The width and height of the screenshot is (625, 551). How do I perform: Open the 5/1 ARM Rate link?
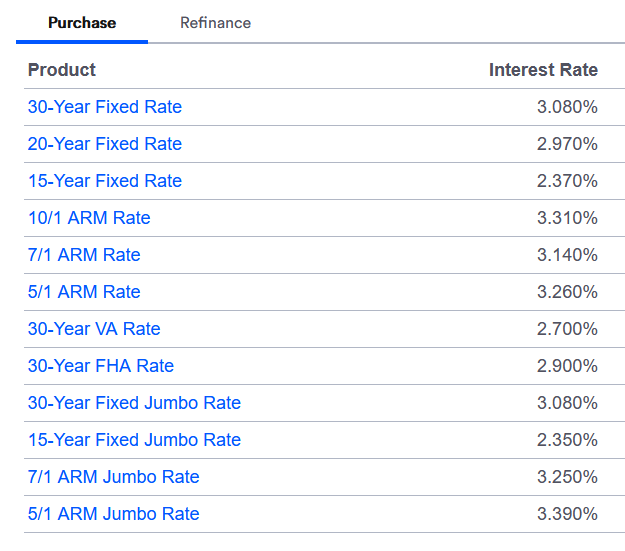[x=84, y=292]
